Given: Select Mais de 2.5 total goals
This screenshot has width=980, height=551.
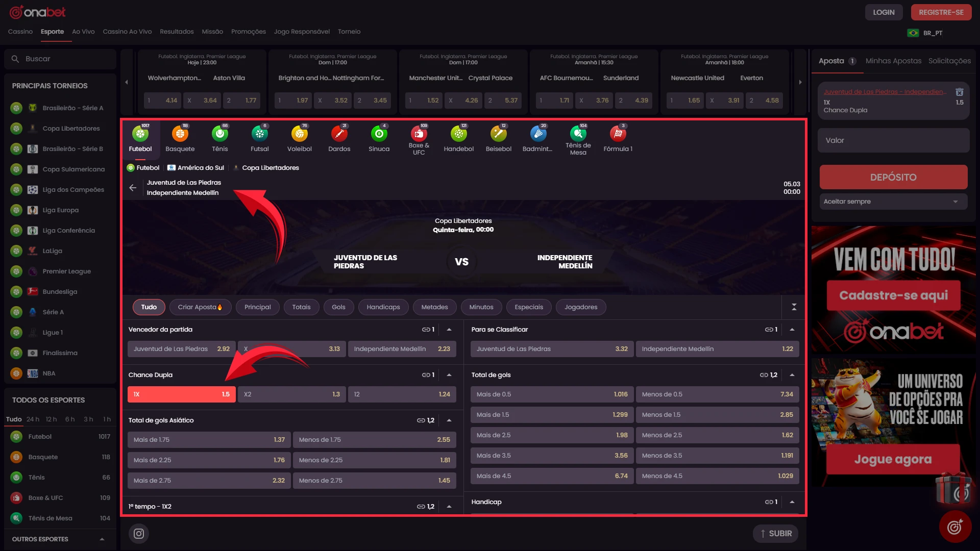Looking at the screenshot, I should coord(551,435).
